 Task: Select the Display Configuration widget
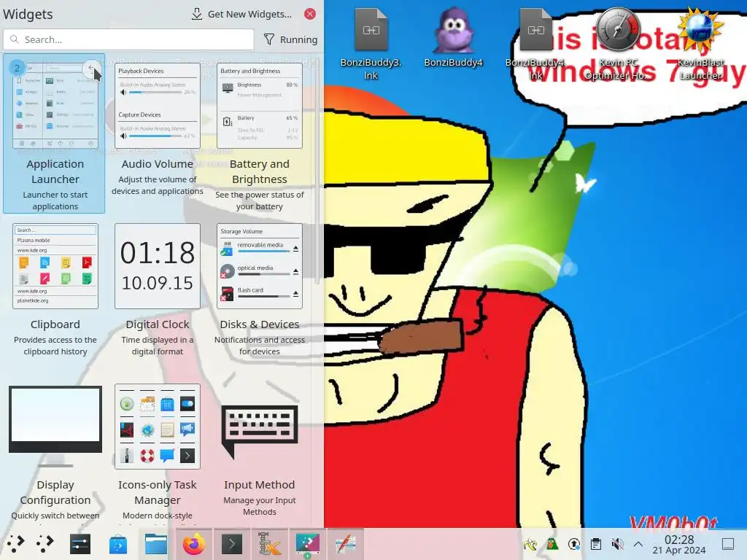[x=55, y=452]
